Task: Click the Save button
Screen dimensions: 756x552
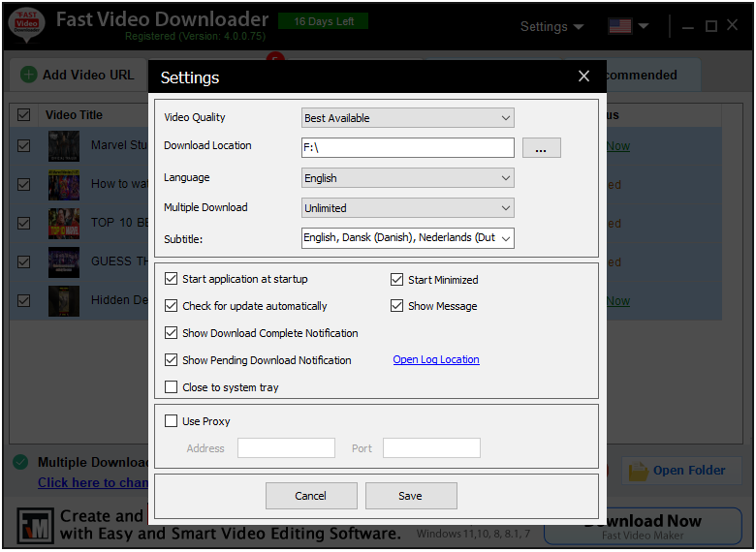Action: point(410,496)
